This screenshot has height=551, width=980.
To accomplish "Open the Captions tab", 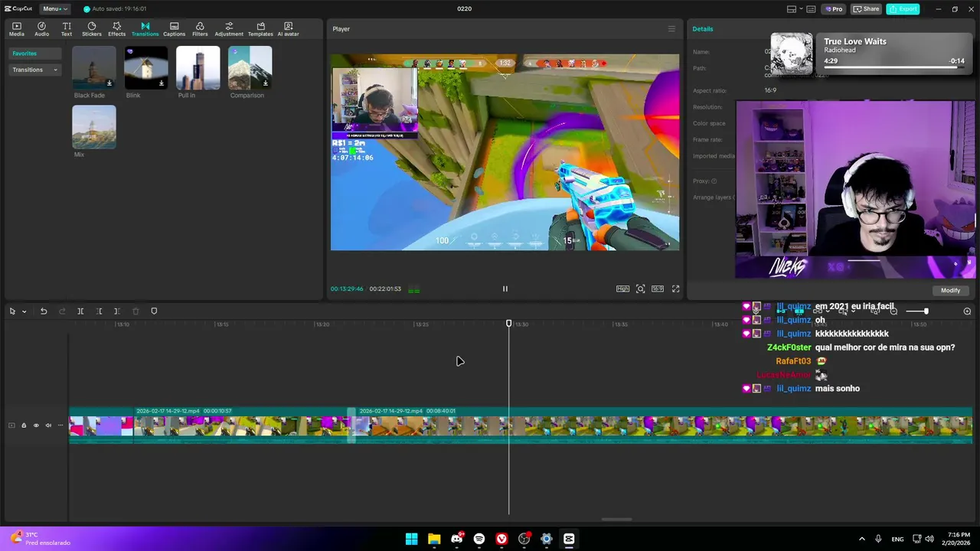I will [174, 29].
